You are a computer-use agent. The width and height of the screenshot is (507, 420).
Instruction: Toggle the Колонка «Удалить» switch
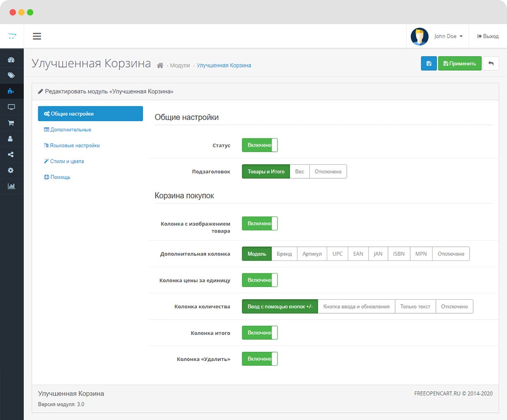click(260, 359)
